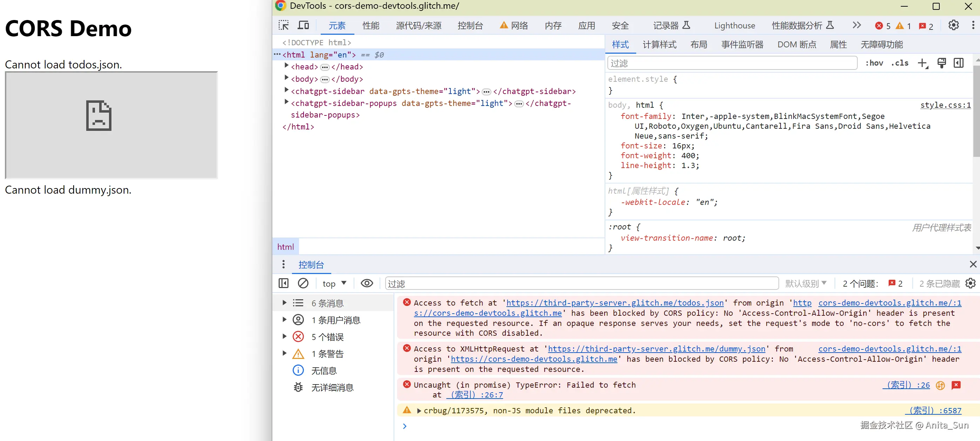Open console settings gear icon
Image resolution: width=980 pixels, height=441 pixels.
click(x=971, y=283)
